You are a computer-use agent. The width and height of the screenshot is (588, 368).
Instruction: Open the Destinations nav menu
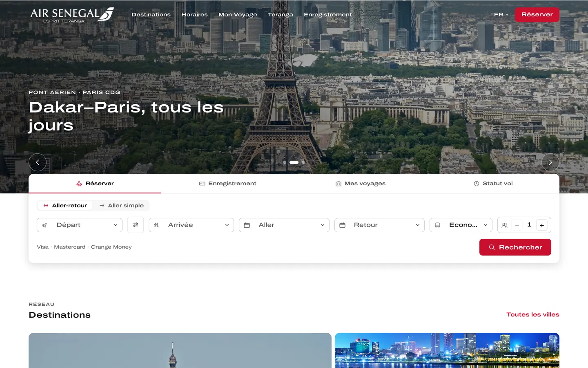151,15
